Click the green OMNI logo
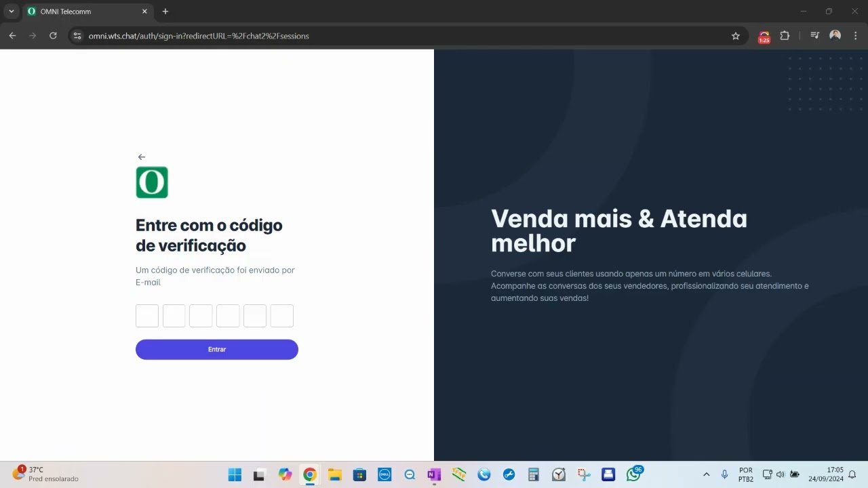 coord(152,182)
